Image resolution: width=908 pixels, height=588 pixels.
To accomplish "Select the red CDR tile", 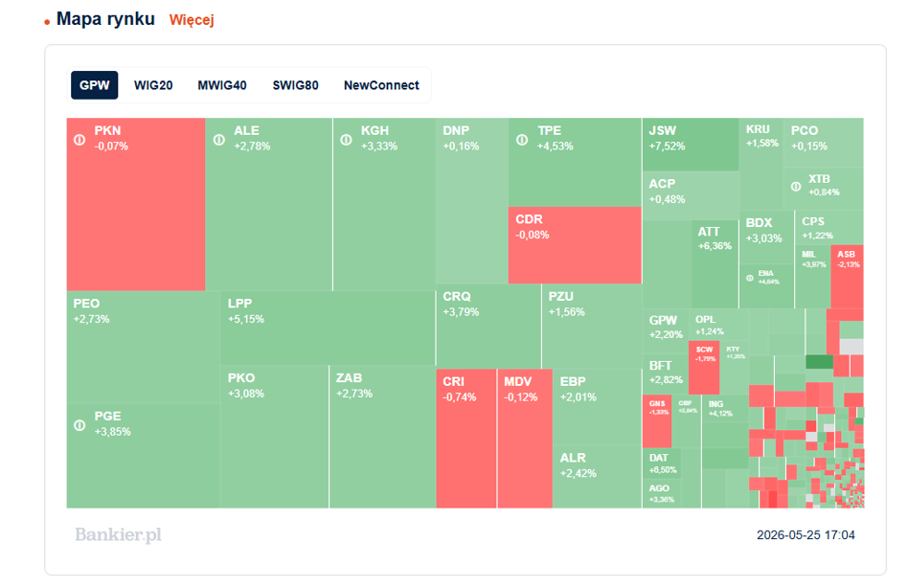I will click(575, 245).
